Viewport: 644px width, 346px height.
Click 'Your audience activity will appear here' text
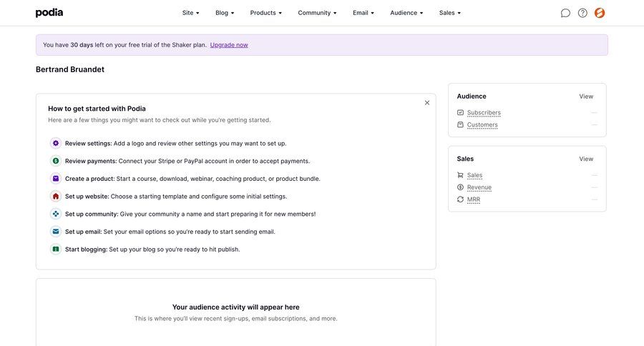pyautogui.click(x=235, y=307)
